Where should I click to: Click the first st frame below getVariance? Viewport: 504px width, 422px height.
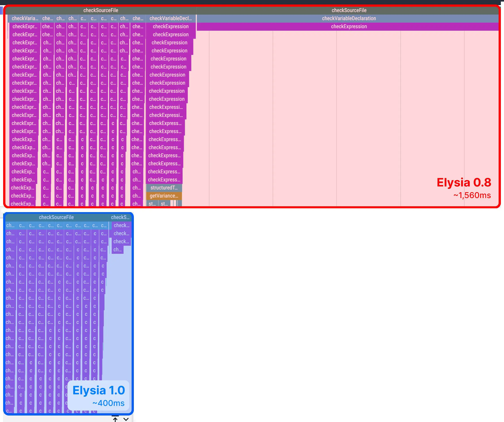tap(152, 204)
